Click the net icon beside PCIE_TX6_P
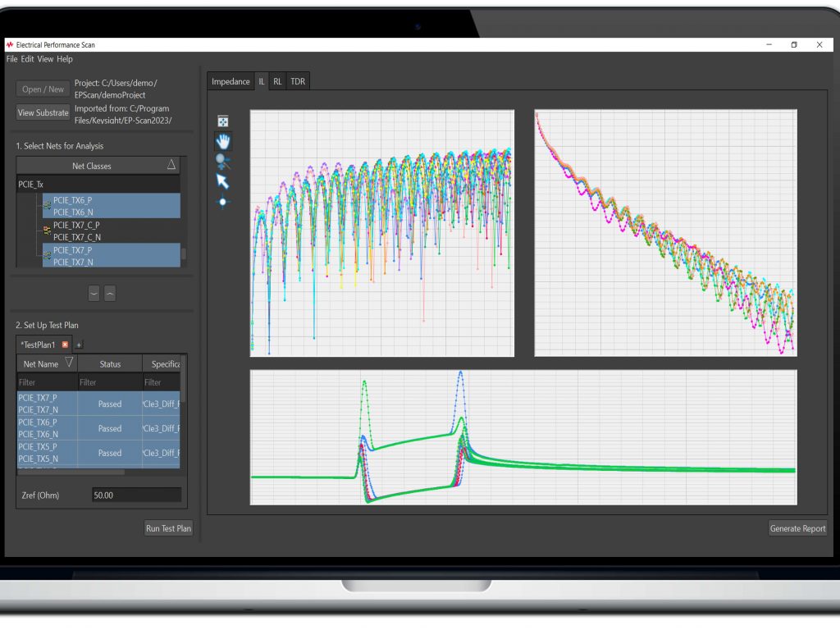 (x=47, y=205)
